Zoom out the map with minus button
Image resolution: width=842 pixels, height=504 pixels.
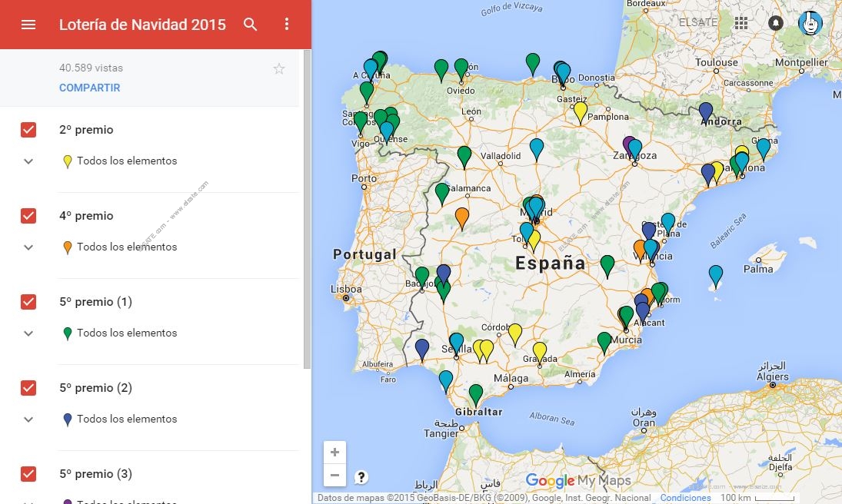click(334, 475)
